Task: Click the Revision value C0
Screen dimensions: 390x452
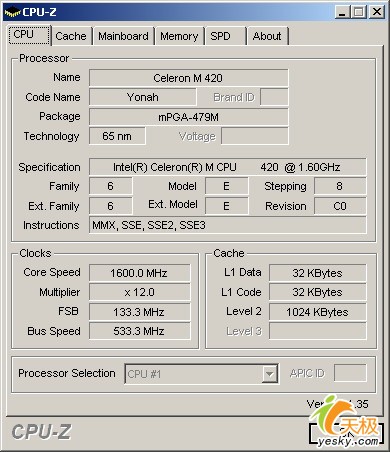Action: tap(340, 206)
